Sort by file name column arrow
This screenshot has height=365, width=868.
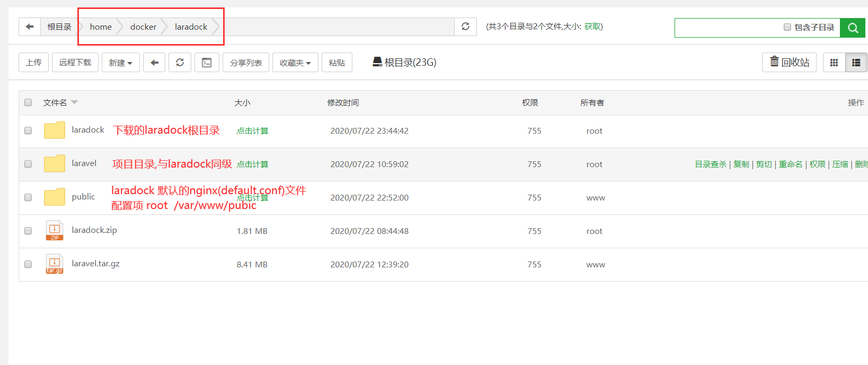click(74, 102)
